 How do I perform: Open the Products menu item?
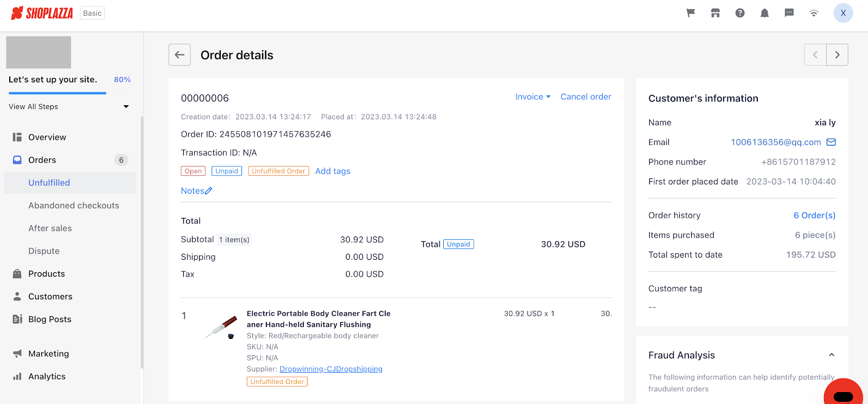47,274
